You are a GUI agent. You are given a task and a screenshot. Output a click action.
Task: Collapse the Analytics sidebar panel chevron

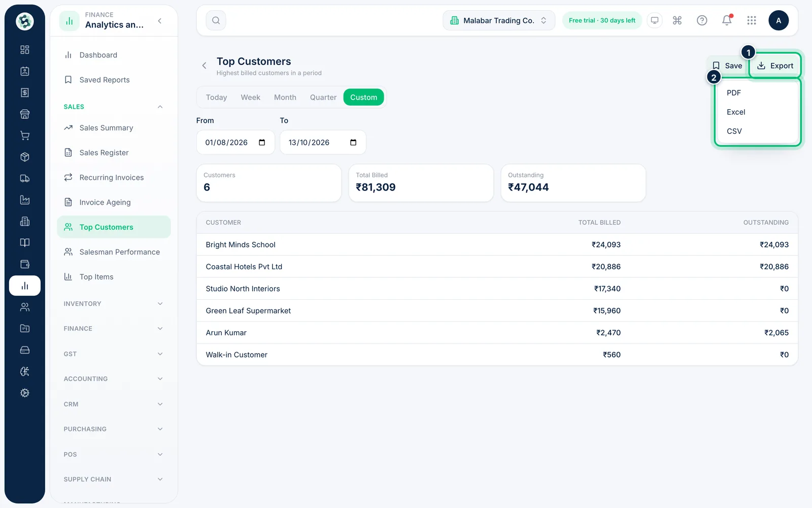point(160,21)
